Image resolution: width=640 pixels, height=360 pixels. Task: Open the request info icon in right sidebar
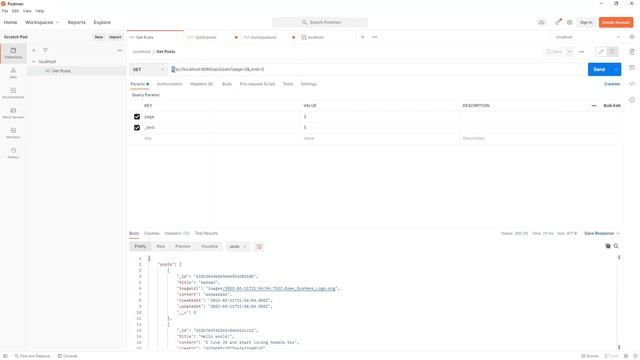632,100
